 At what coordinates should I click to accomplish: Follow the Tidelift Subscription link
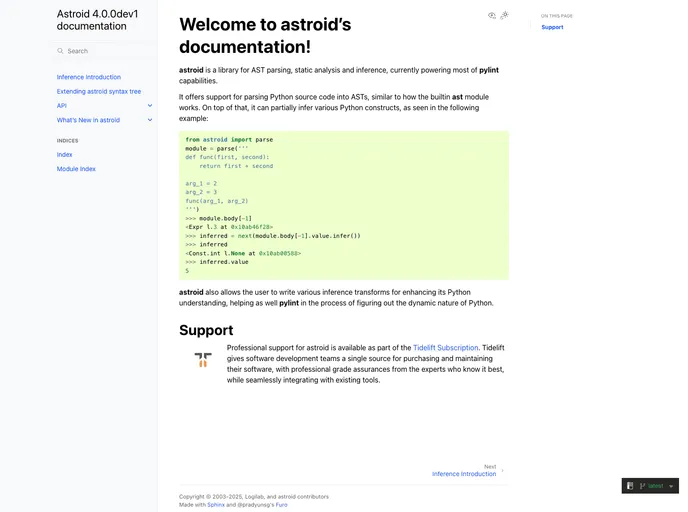(x=446, y=348)
